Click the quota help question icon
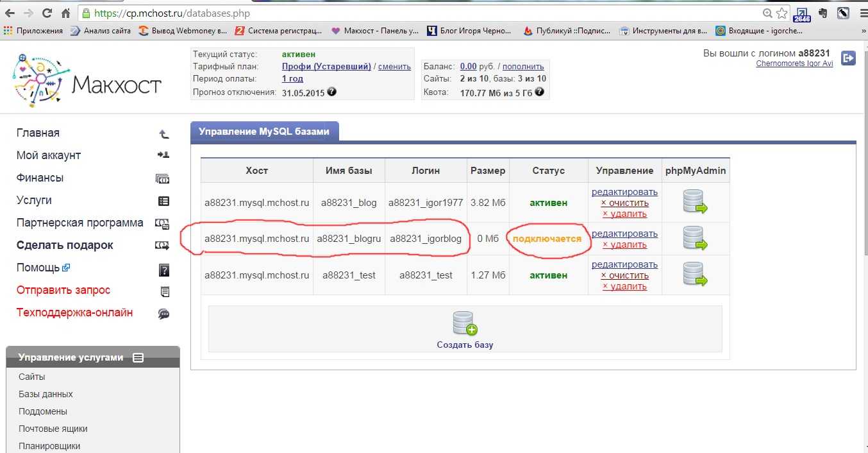 click(540, 92)
